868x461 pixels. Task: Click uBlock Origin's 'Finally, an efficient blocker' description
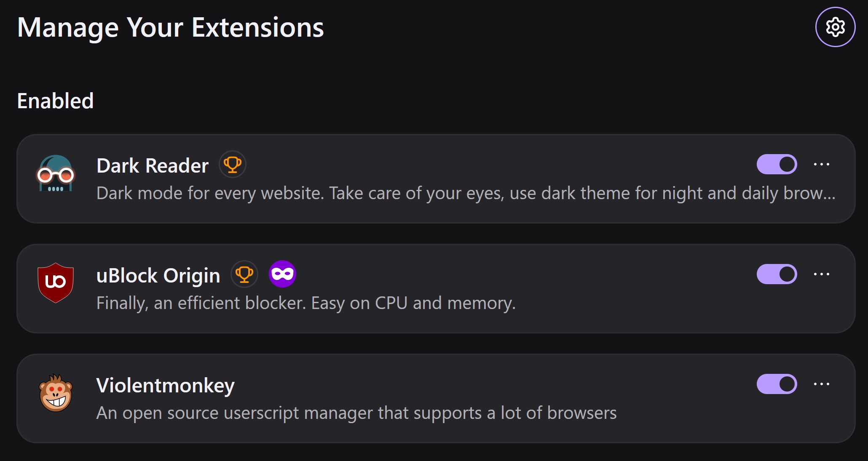(x=306, y=303)
